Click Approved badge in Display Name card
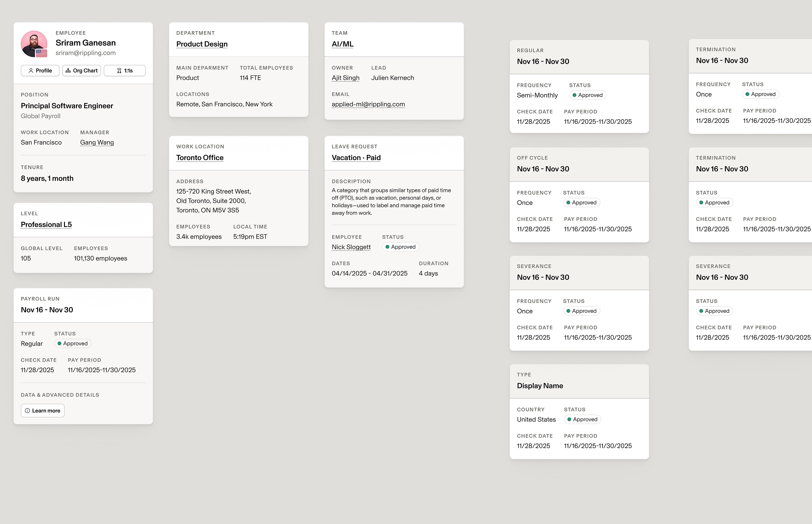The width and height of the screenshot is (812, 524). click(582, 420)
